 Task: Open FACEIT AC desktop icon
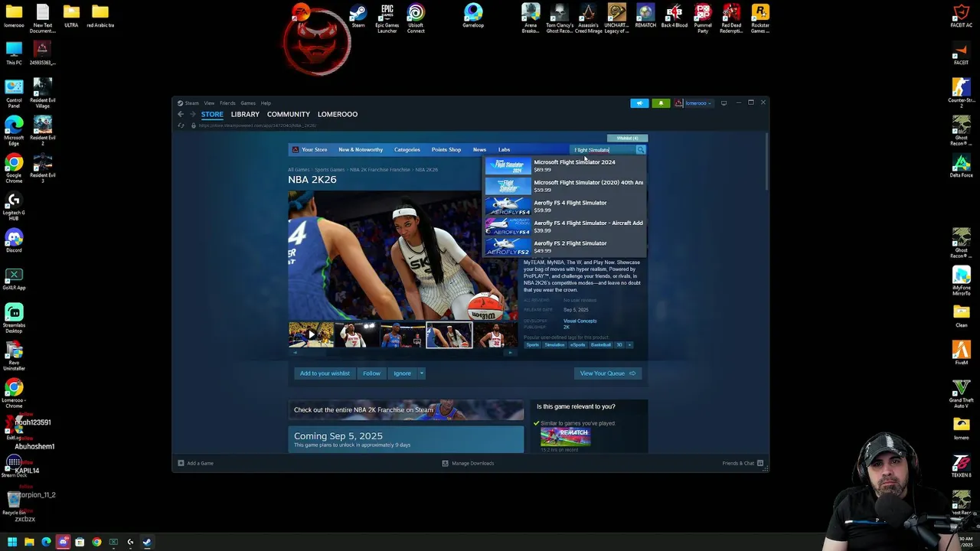[962, 17]
